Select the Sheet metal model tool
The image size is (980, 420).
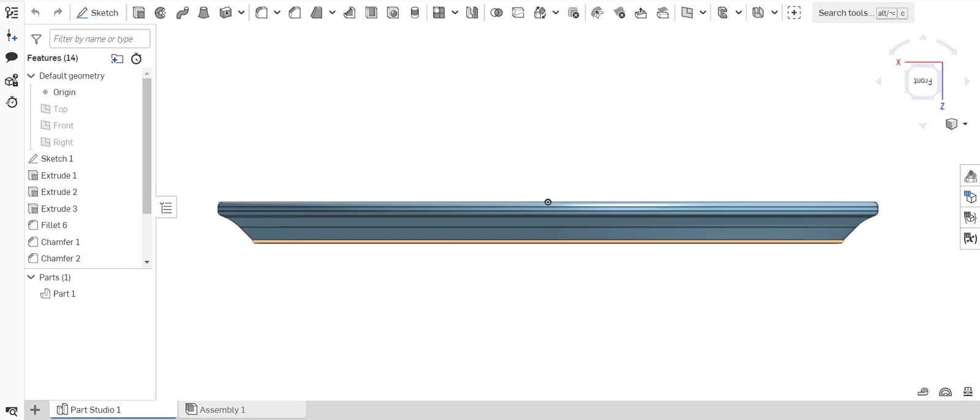tap(758, 13)
